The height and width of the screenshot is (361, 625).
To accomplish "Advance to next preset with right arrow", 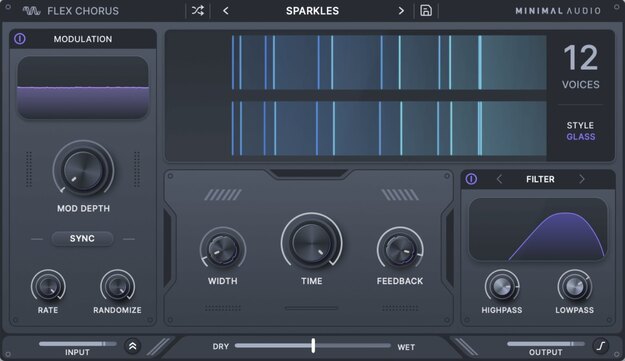I will click(401, 11).
